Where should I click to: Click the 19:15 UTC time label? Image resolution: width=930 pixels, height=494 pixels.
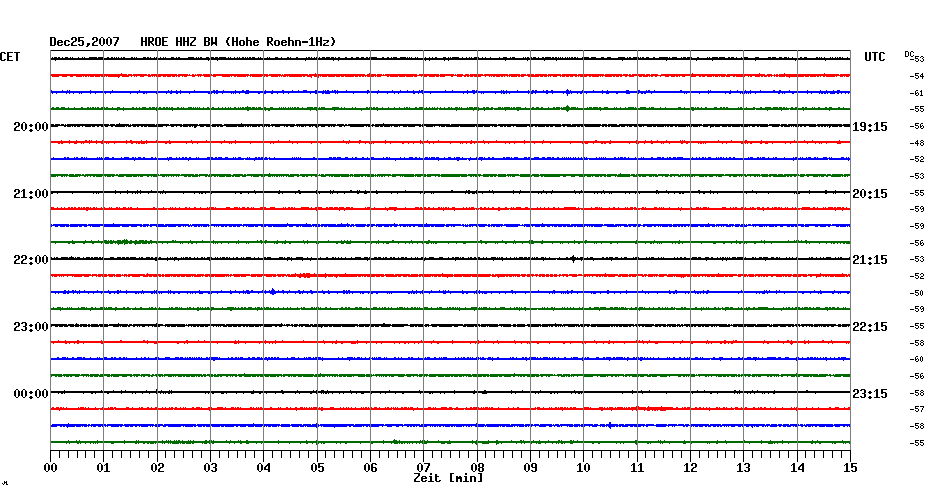(x=870, y=127)
